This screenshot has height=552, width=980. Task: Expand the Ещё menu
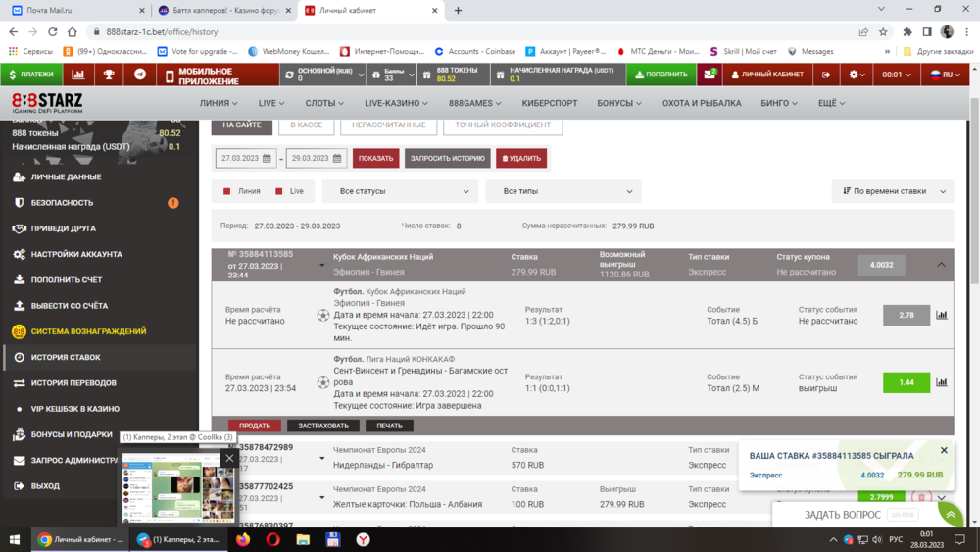[x=831, y=103]
